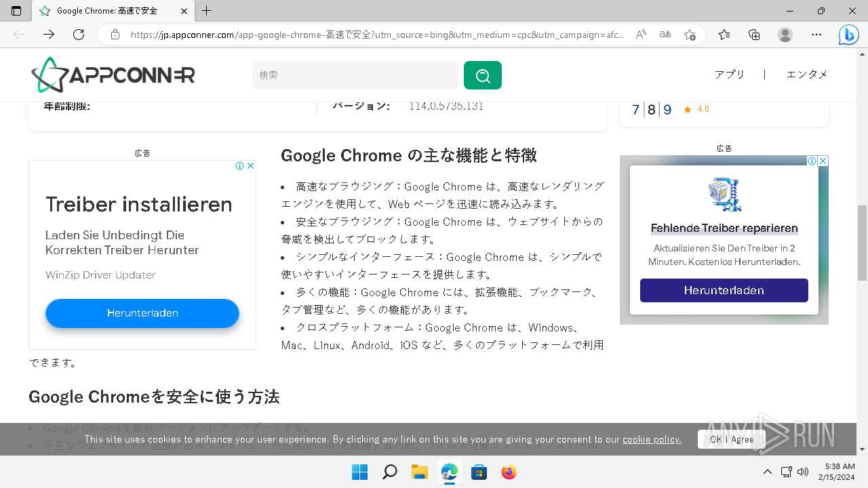The width and height of the screenshot is (868, 488).
Task: Open ad info icon on right ad
Action: pyautogui.click(x=812, y=161)
